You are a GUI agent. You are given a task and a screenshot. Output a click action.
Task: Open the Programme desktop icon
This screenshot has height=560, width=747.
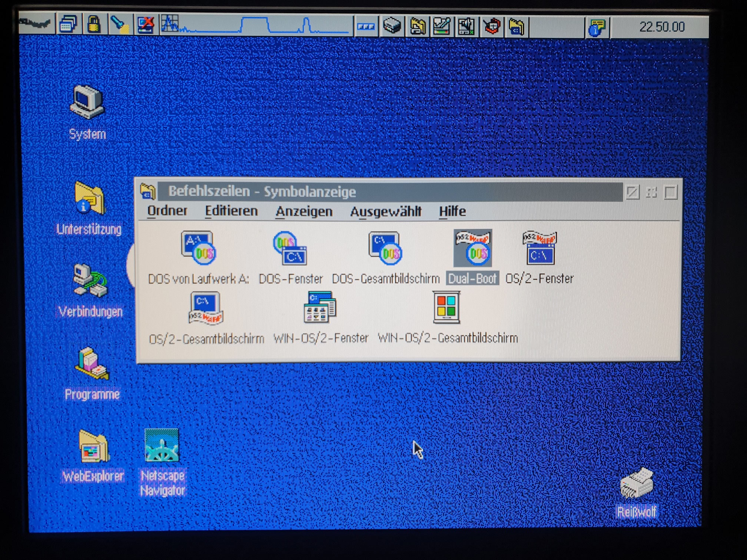(x=92, y=363)
